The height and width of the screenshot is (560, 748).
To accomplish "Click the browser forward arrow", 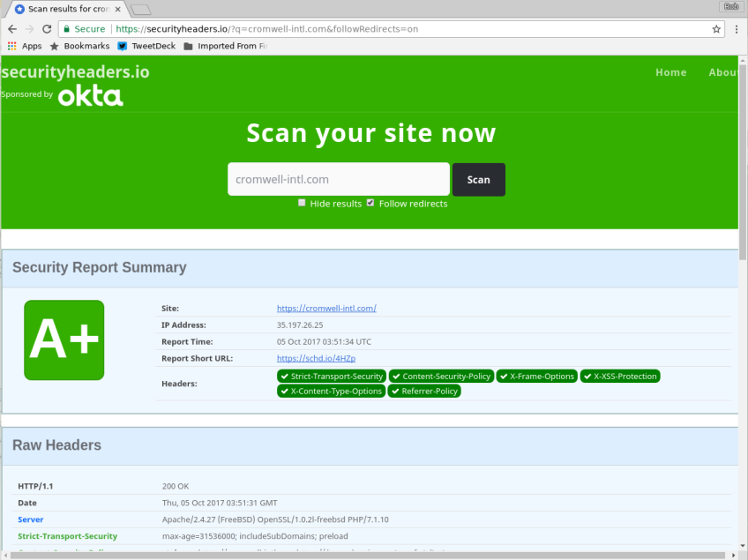I will tap(30, 29).
